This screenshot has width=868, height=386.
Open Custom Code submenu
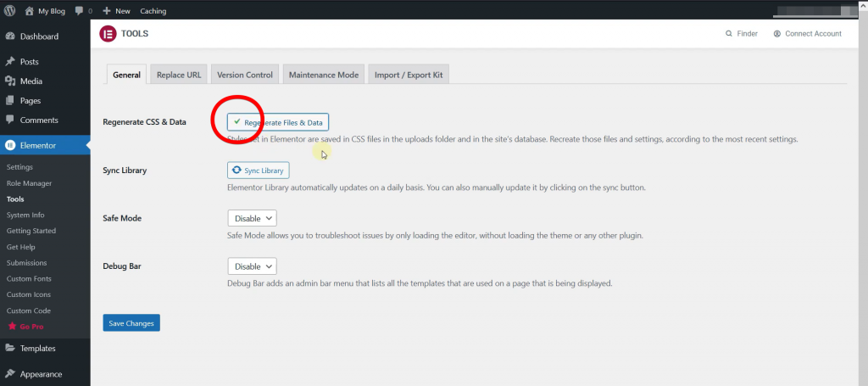[29, 310]
